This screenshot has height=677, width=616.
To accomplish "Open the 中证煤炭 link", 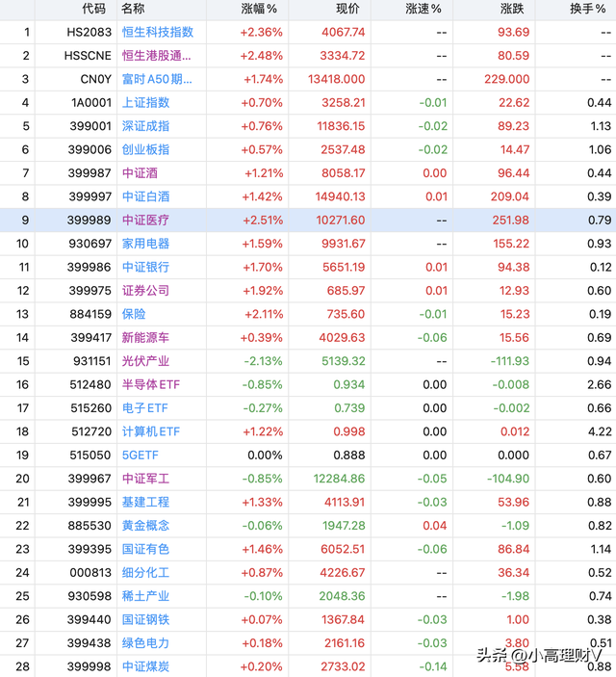I will coord(145,666).
